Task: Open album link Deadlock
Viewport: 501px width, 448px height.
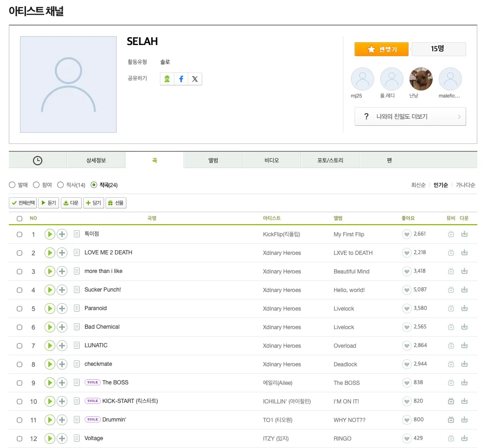Action: (345, 364)
